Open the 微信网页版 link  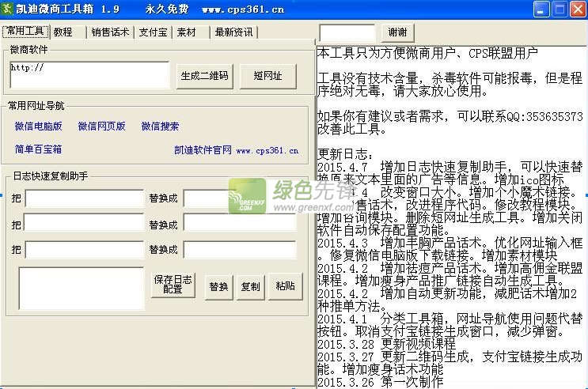tap(101, 127)
